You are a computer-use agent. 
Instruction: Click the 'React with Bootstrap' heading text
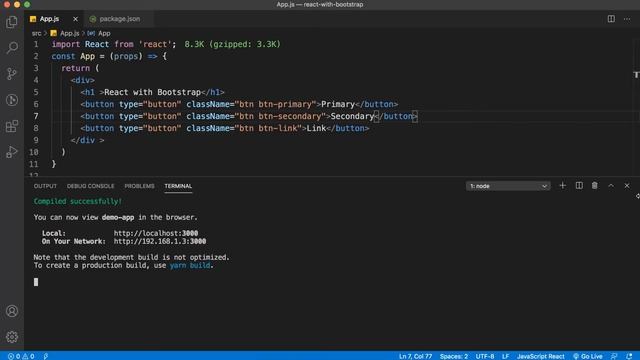(153, 92)
